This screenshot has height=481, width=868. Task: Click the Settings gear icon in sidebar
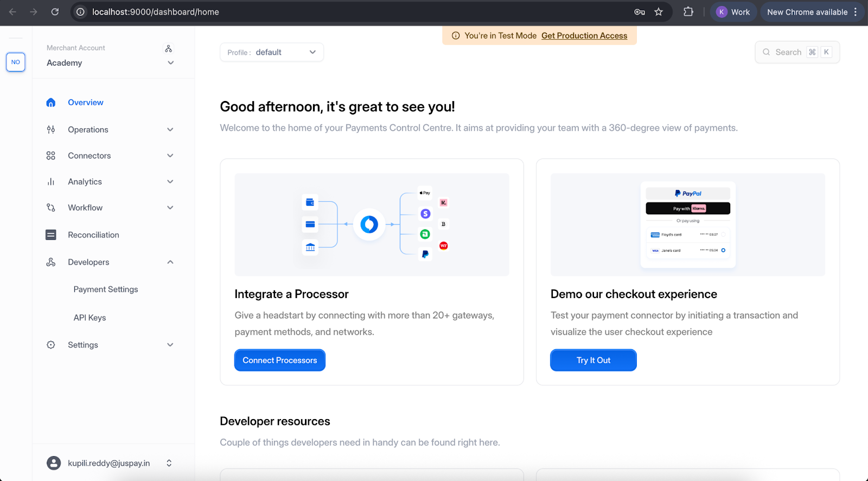51,345
